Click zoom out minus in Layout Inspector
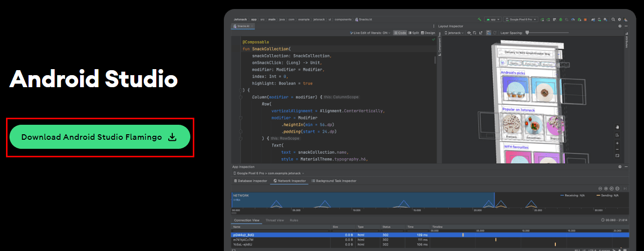 [617, 149]
